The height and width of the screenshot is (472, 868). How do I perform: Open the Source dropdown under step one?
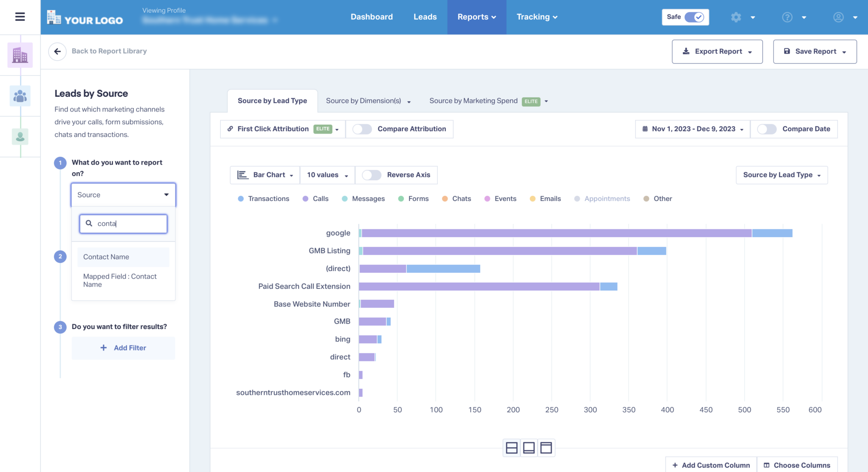123,195
